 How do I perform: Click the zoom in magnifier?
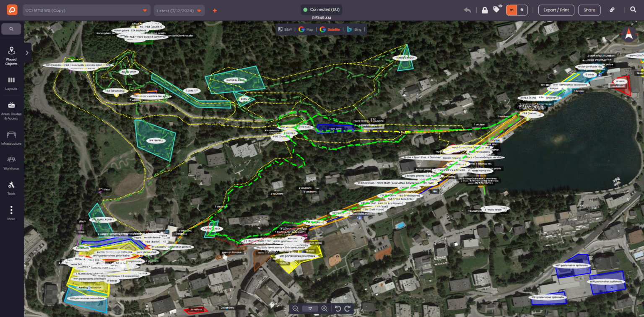(324, 309)
